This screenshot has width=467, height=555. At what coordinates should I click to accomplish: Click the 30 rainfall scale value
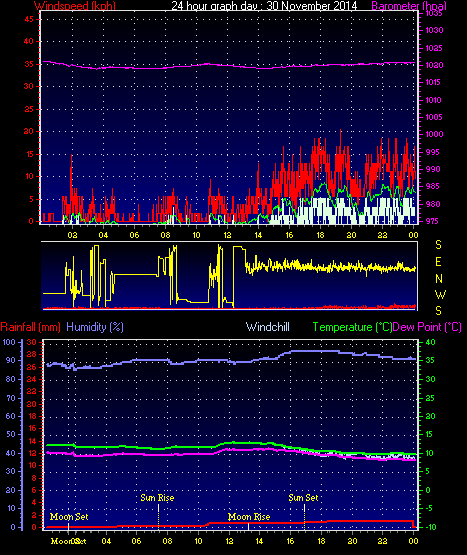(x=32, y=342)
